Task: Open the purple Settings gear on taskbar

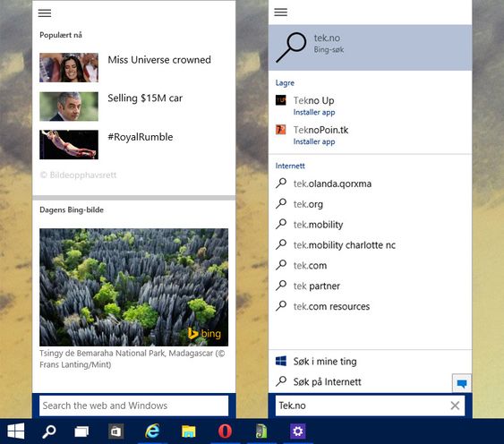Action: click(297, 431)
